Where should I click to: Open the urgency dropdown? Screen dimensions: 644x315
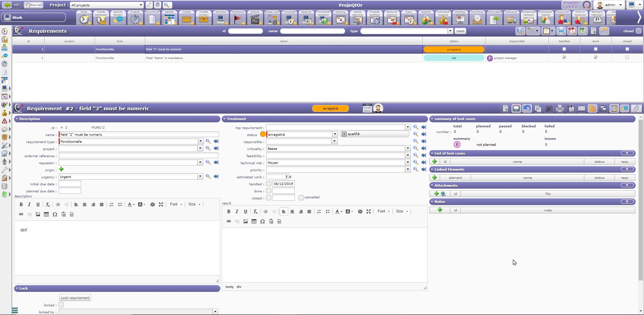click(x=200, y=177)
